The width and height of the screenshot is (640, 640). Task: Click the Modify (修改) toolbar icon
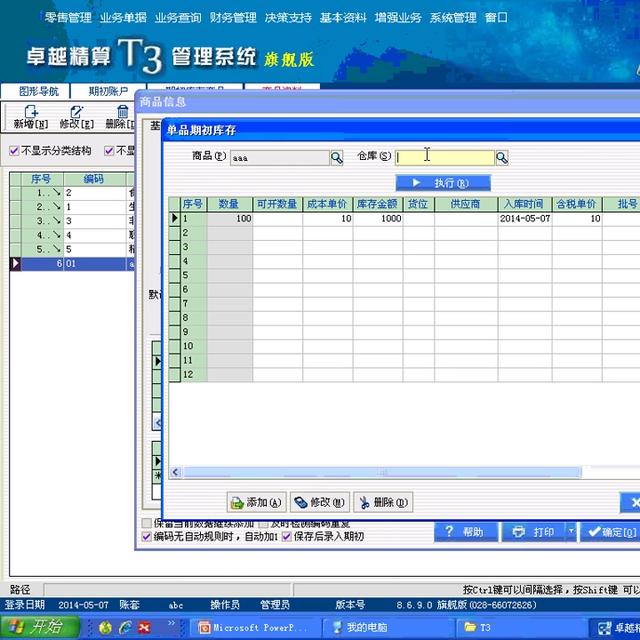coord(76,117)
